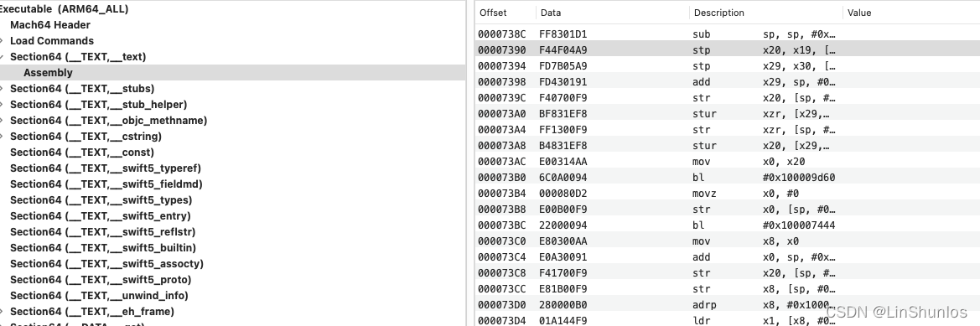980x326 pixels.
Task: Expand Section64 (__TEXT,__stubs)
Action: click(x=2, y=89)
